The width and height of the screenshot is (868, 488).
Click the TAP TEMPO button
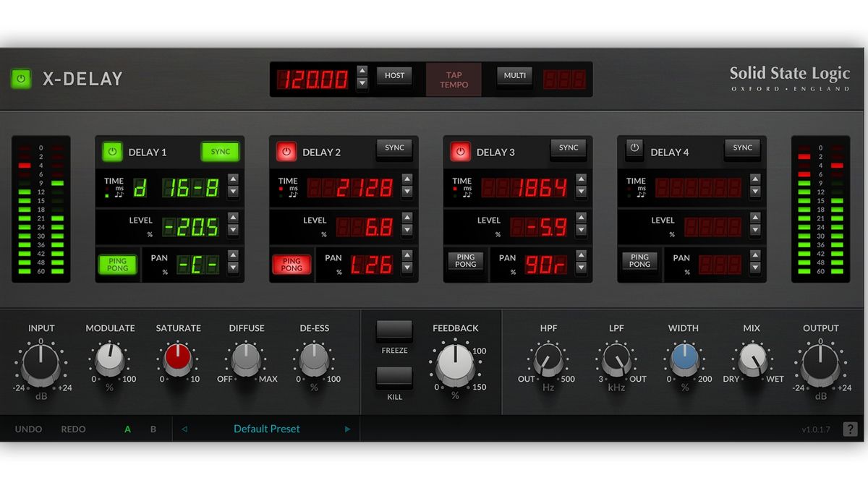tap(454, 80)
